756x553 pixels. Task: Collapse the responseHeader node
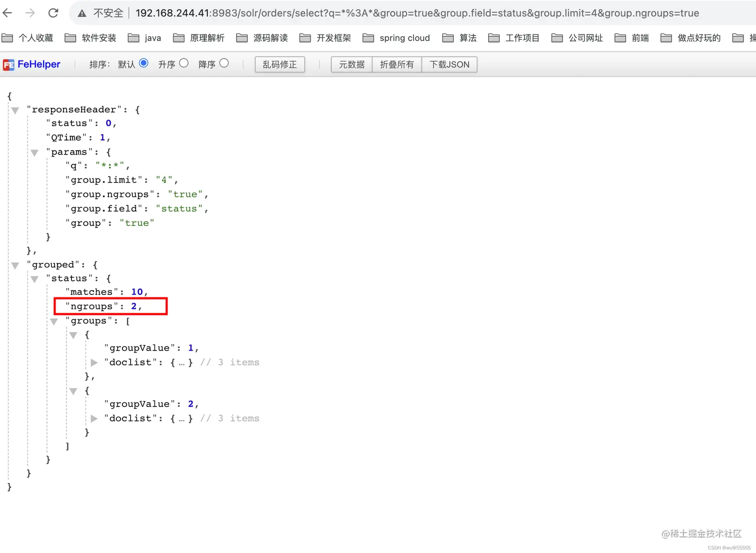(15, 110)
